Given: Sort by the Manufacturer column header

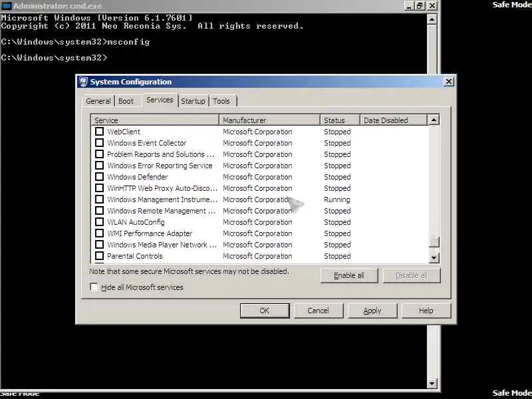Looking at the screenshot, I should 270,120.
